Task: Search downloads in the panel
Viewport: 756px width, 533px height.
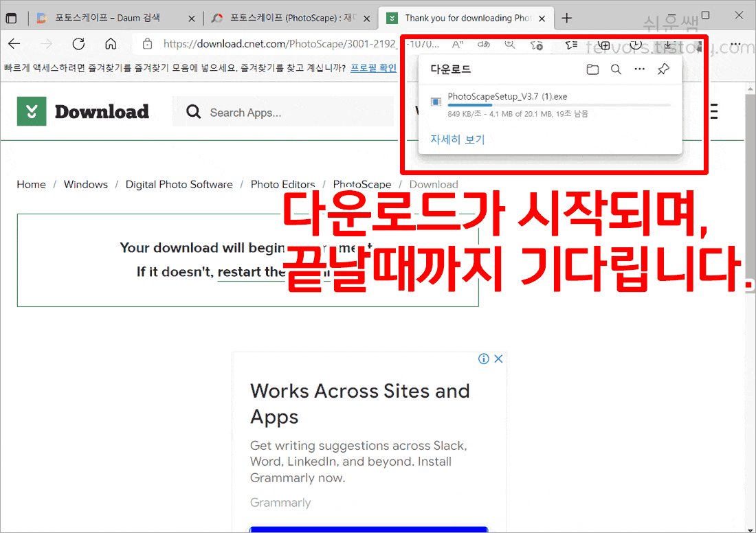Action: (616, 69)
